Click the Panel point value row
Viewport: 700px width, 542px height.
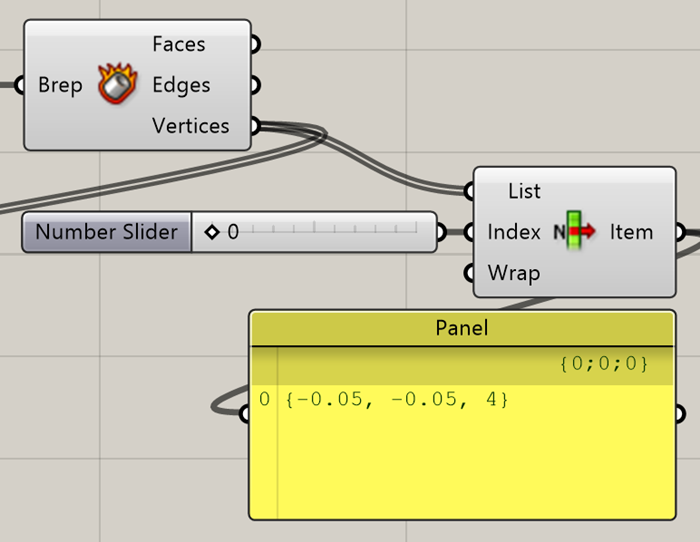(x=396, y=400)
